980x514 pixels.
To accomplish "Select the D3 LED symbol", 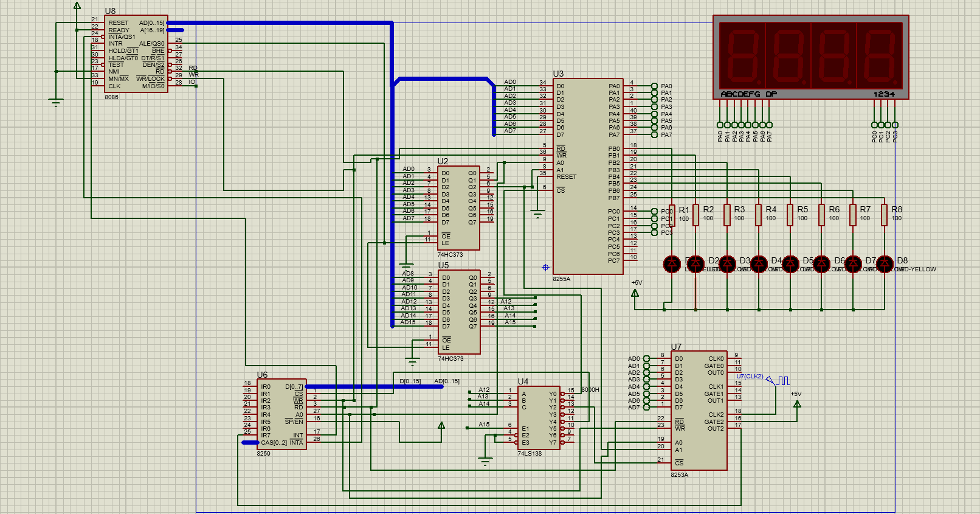I will (x=727, y=264).
